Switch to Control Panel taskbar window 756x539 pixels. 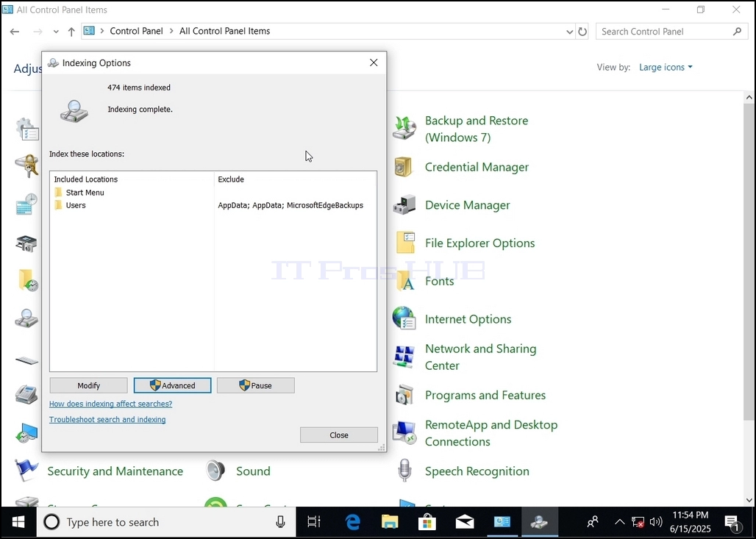tap(502, 522)
